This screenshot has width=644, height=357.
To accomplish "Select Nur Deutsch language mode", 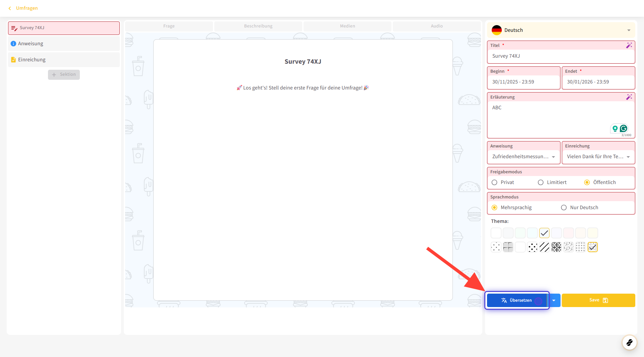I will coord(564,207).
